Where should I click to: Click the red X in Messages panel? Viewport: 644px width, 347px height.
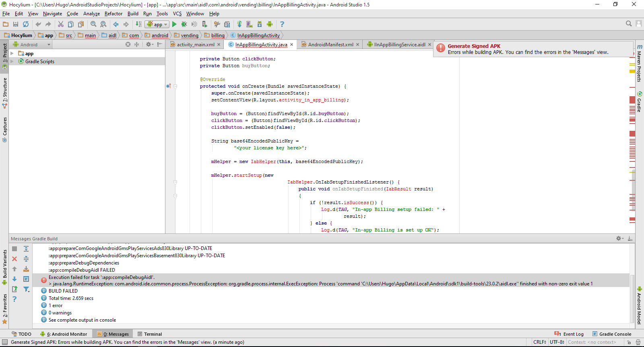(x=14, y=259)
